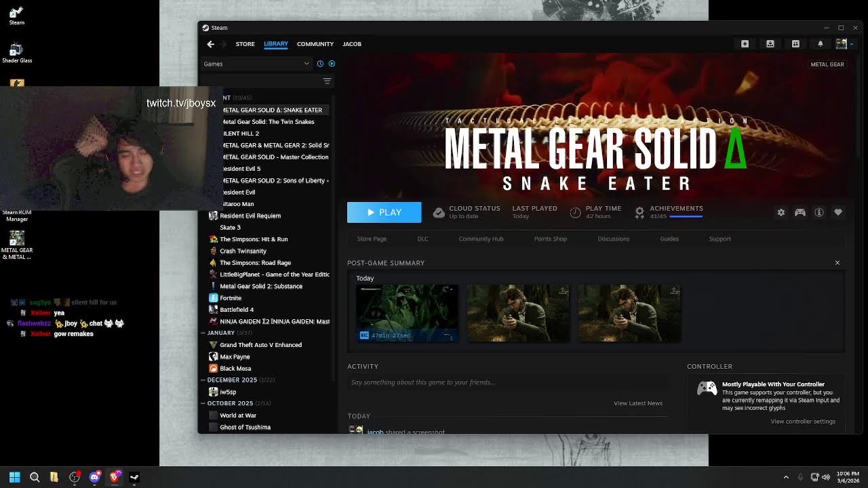Open Discord from the taskbar

point(94,477)
